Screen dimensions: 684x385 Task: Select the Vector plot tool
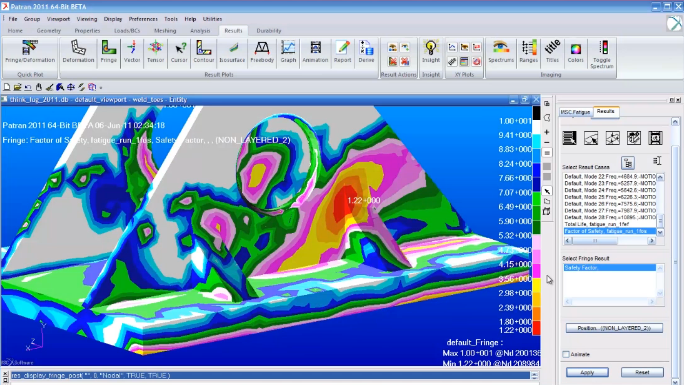pyautogui.click(x=132, y=52)
